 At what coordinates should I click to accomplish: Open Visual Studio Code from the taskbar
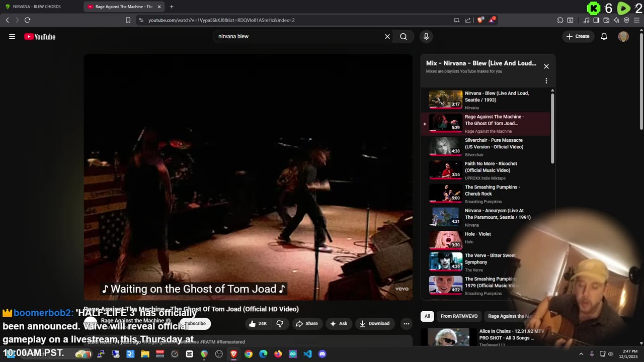pos(307,354)
